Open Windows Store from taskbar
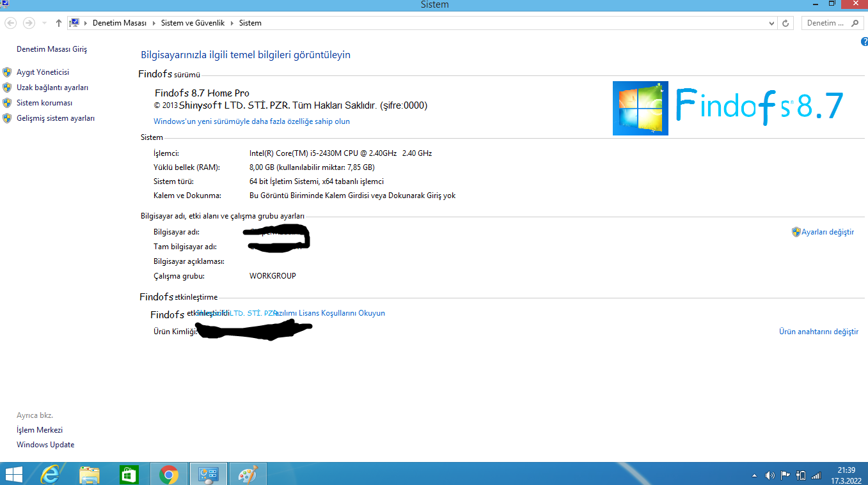The image size is (868, 485). tap(129, 474)
